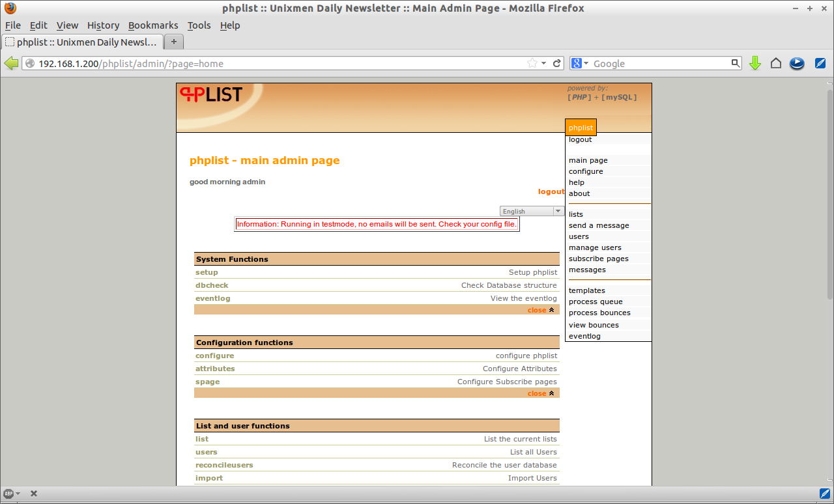Click manage users in the sidebar
The width and height of the screenshot is (834, 504).
coord(595,247)
